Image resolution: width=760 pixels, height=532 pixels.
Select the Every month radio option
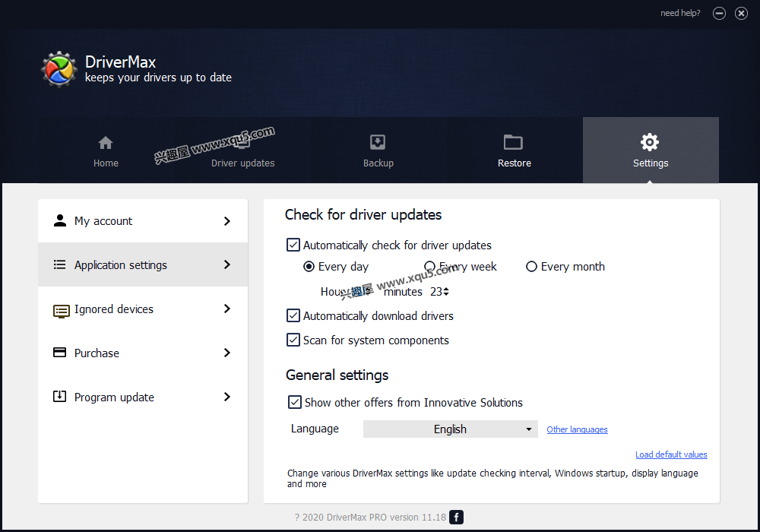click(532, 267)
